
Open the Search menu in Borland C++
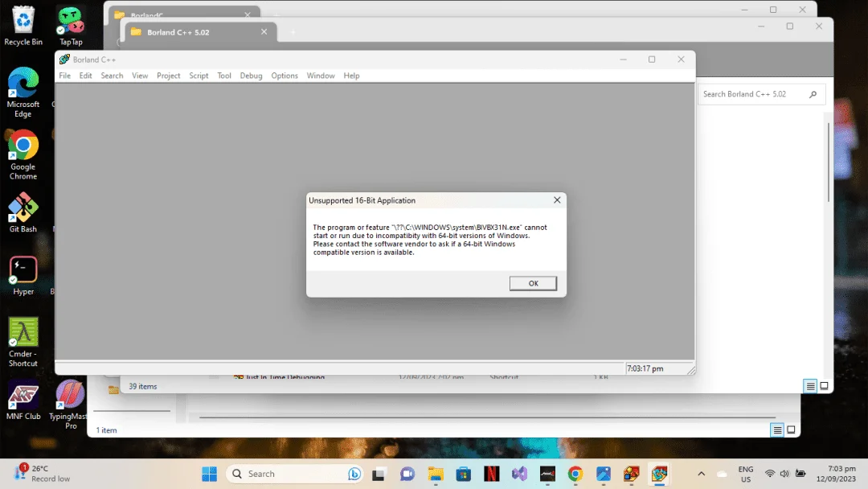pyautogui.click(x=112, y=76)
